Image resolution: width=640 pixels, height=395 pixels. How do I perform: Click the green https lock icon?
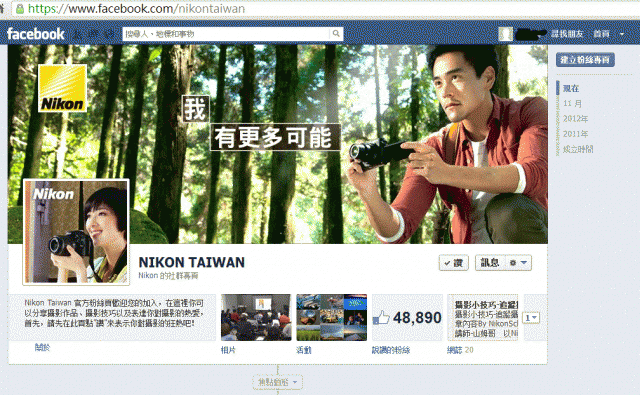pyautogui.click(x=20, y=9)
